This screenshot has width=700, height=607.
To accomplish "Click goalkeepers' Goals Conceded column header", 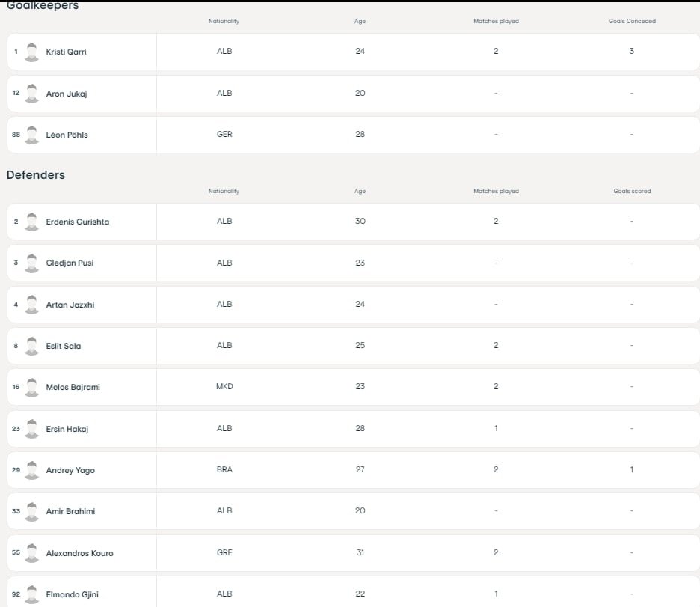I will [x=631, y=21].
